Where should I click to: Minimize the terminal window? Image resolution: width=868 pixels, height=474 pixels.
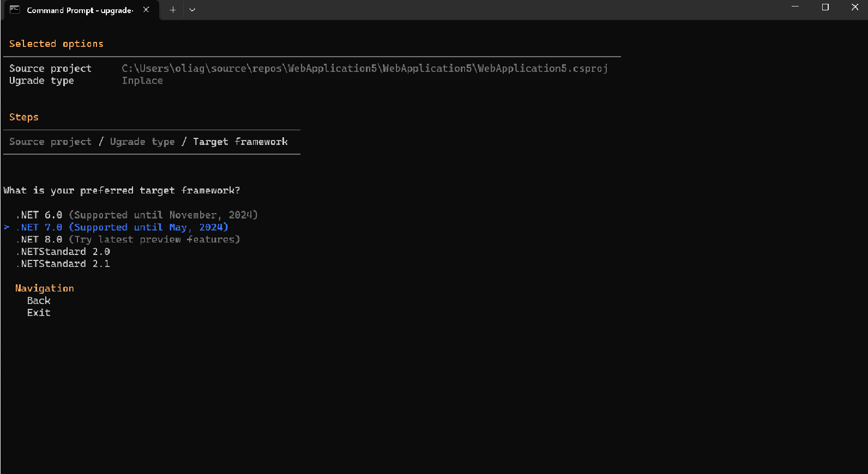[x=795, y=7]
